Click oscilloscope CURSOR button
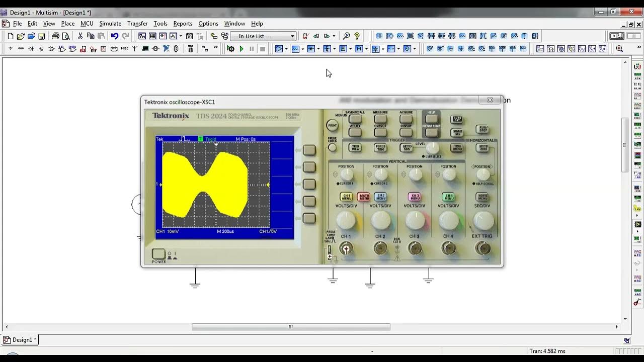 point(381,133)
